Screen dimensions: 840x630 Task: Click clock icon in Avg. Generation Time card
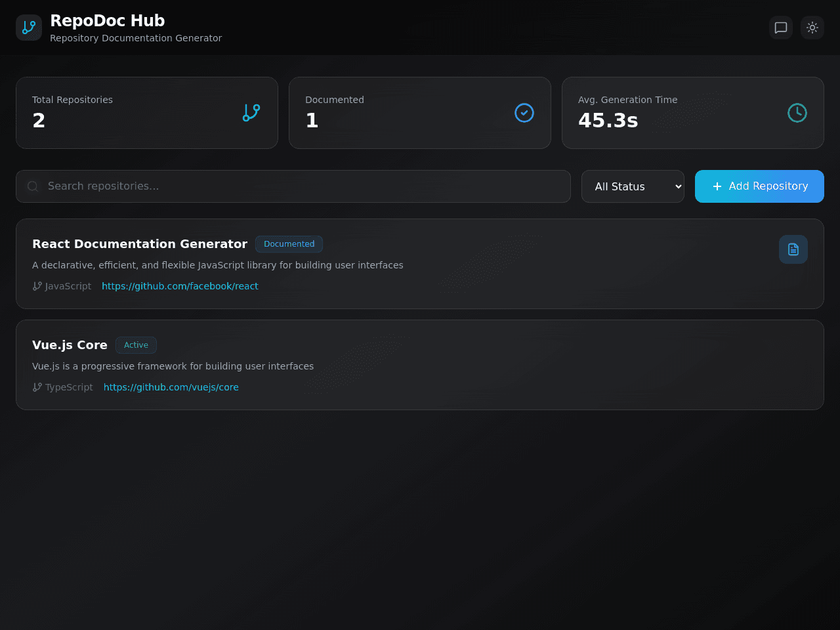(x=797, y=113)
